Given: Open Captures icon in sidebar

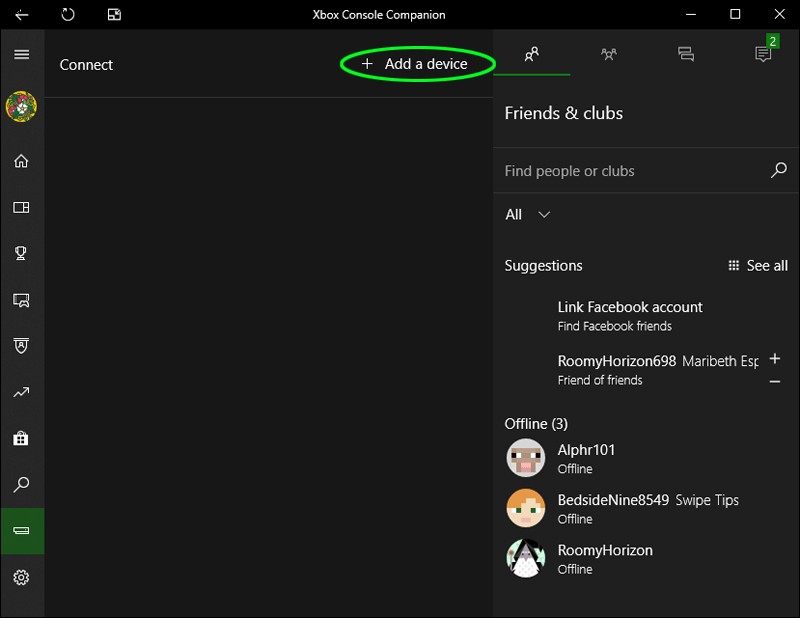Looking at the screenshot, I should click(x=21, y=300).
